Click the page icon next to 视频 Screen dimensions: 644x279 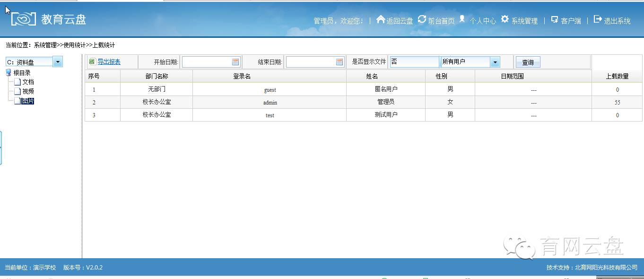tap(17, 91)
